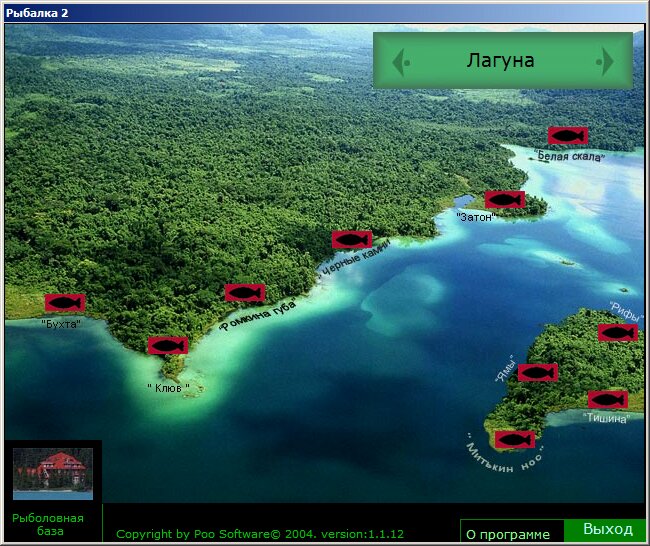650x546 pixels.
Task: Open the "Ромкина губа" fish marker
Action: 244,292
